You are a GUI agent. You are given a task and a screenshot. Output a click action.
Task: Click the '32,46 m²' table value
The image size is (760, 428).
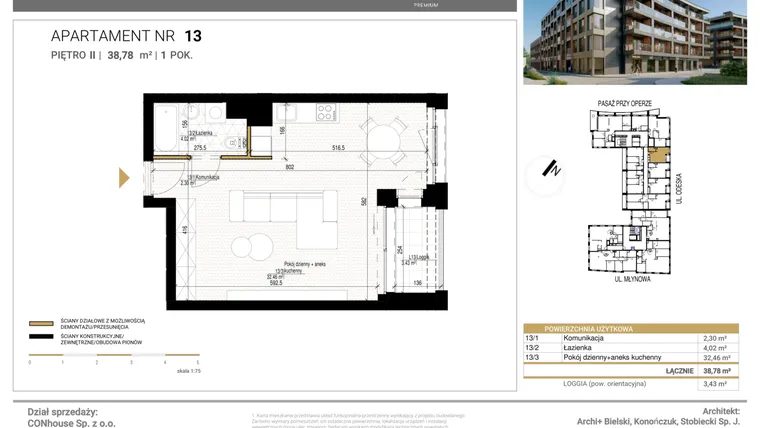(x=717, y=358)
